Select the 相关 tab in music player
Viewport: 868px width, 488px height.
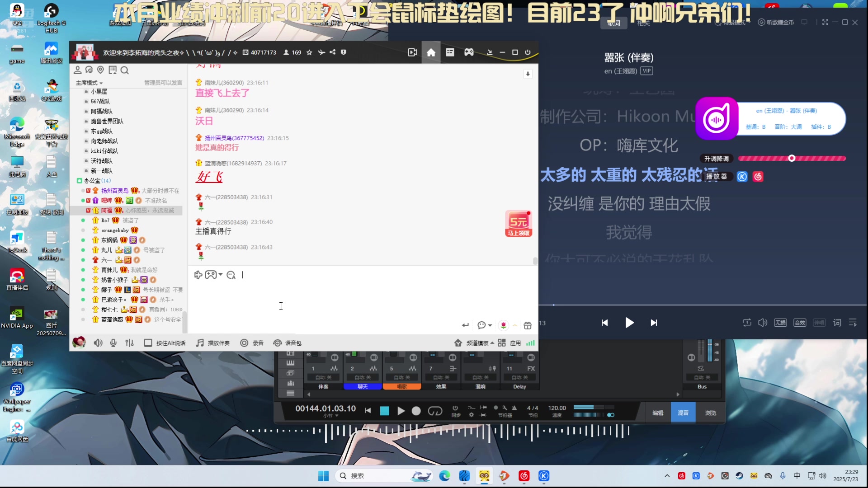click(x=643, y=23)
